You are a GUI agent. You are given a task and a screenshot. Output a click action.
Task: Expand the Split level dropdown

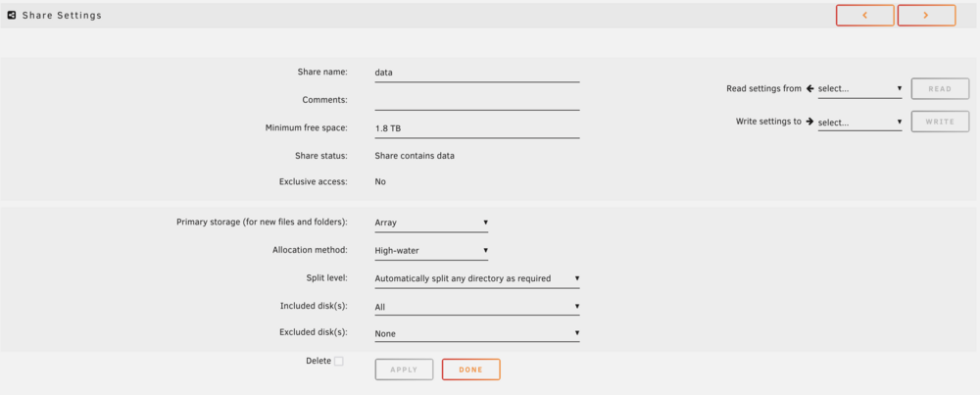[477, 278]
